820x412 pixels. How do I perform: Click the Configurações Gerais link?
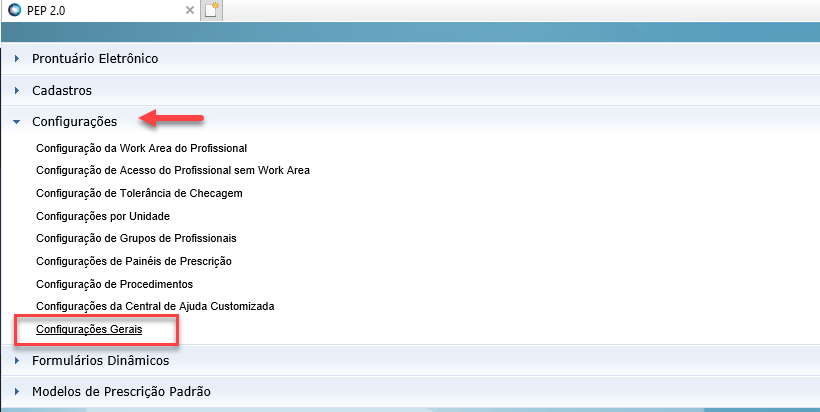point(89,330)
